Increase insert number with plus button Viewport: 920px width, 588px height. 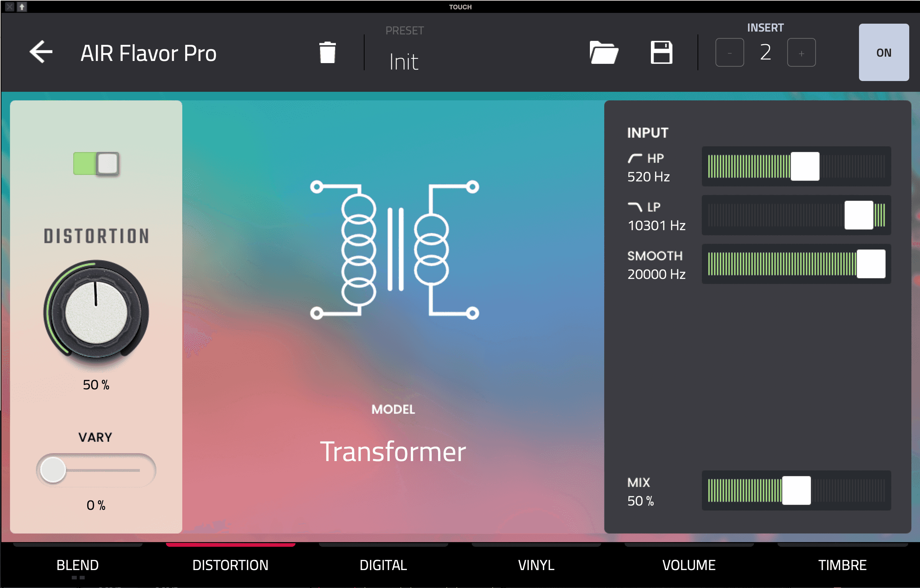[801, 53]
